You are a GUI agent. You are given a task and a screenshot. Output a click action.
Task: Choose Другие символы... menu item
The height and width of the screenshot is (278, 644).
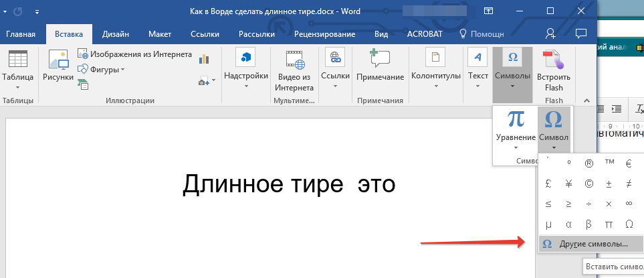coord(589,244)
